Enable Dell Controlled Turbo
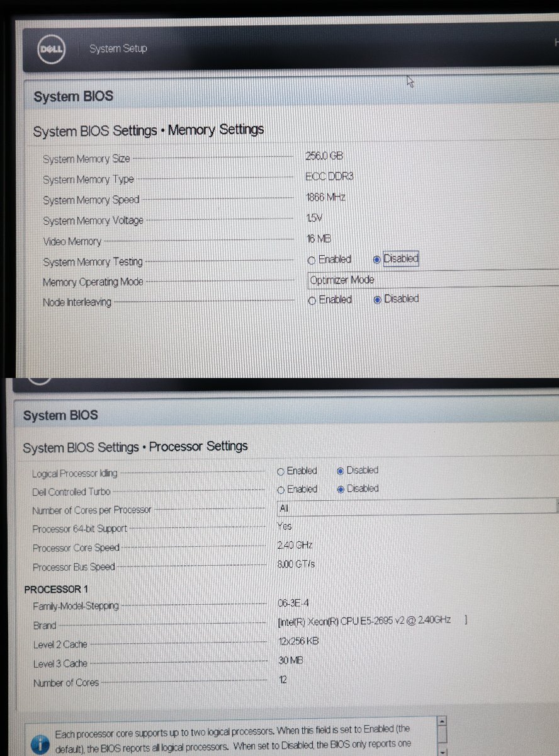This screenshot has height=756, width=559. point(281,490)
